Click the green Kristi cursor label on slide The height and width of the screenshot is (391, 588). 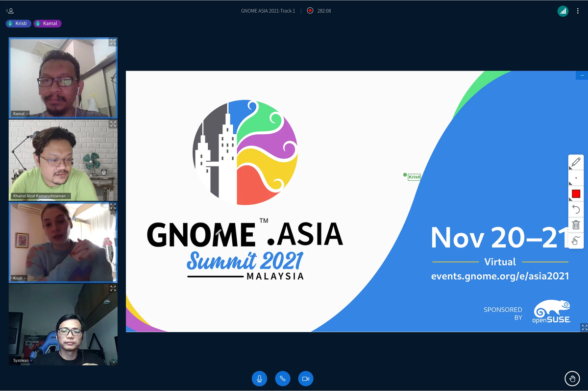(x=414, y=177)
